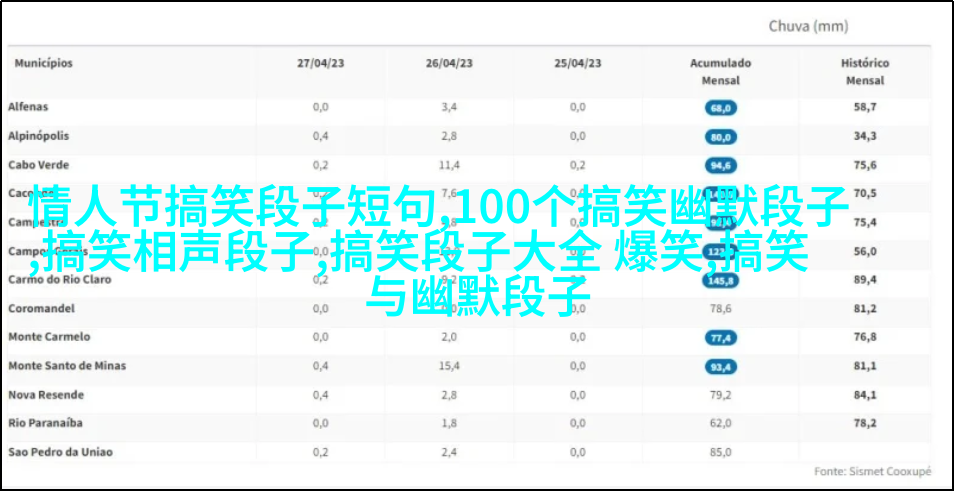Select the 94,6 accumulated badge for Cabo Verde
954x491 pixels.
coord(720,165)
